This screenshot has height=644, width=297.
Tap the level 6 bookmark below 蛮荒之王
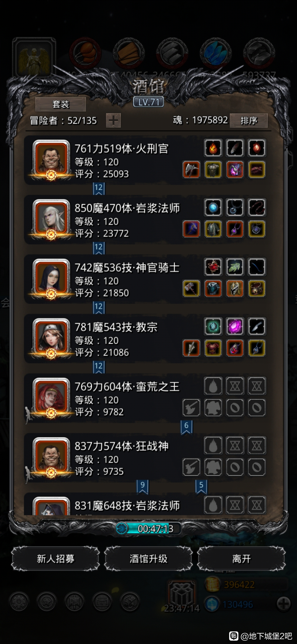pyautogui.click(x=186, y=427)
